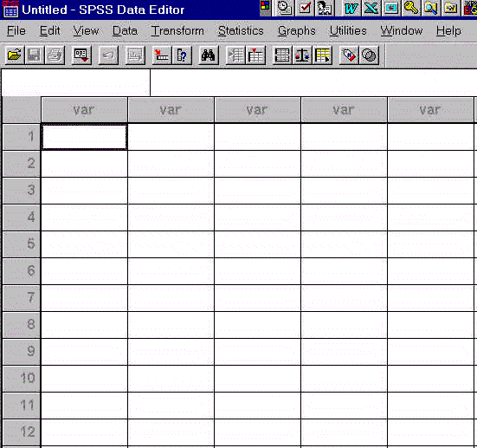The image size is (477, 448).
Task: Open Variables info icon with question mark
Action: 182,55
